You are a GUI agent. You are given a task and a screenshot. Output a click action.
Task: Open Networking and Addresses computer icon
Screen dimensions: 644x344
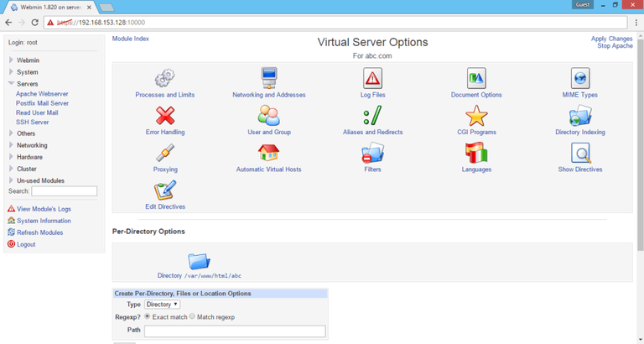(x=269, y=78)
